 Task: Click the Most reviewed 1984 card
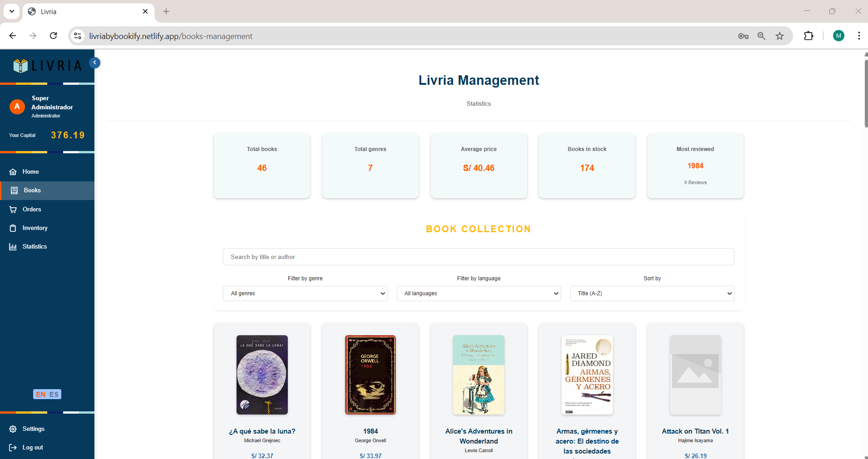695,166
